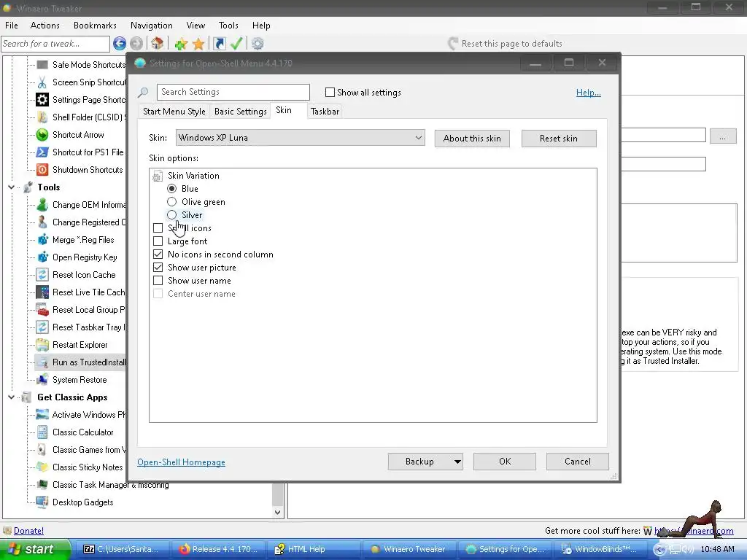The width and height of the screenshot is (747, 560).
Task: Enable the Show all settings checkbox
Action: pos(330,93)
